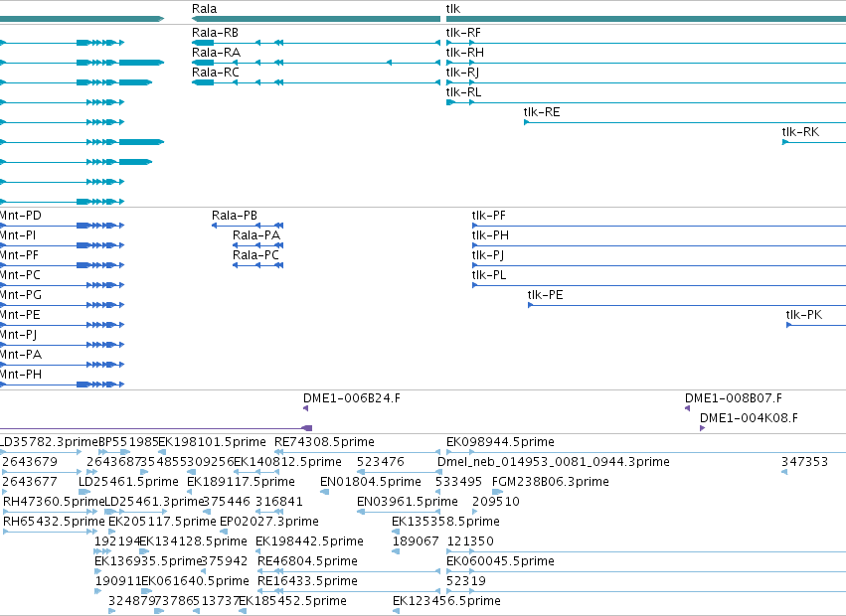Select the 209510 feature label

tap(496, 502)
